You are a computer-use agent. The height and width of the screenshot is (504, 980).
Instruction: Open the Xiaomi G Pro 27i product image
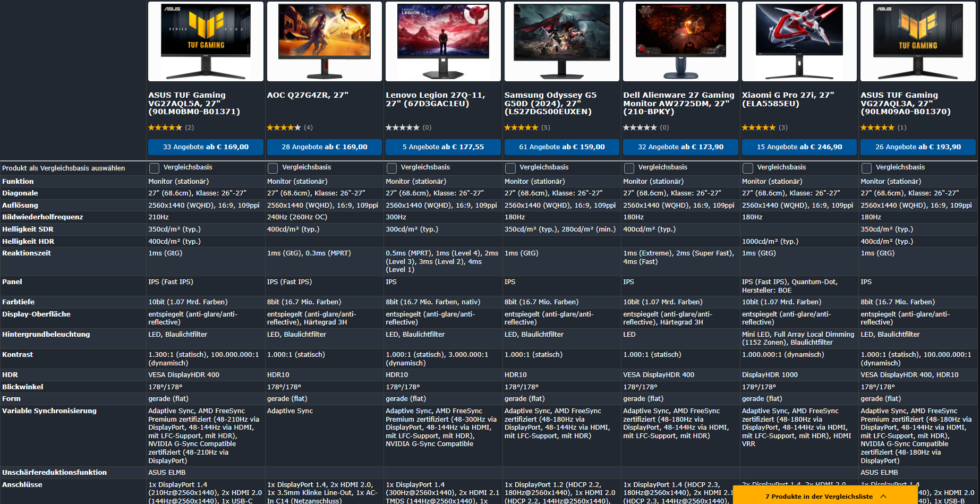[799, 41]
